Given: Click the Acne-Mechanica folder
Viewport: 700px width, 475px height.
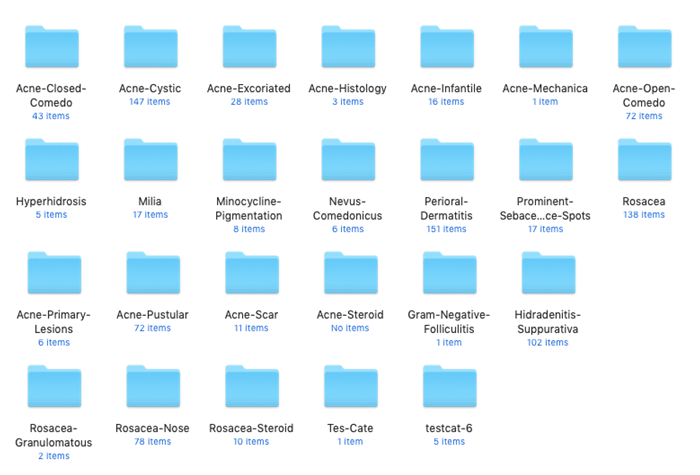Looking at the screenshot, I should tap(545, 48).
